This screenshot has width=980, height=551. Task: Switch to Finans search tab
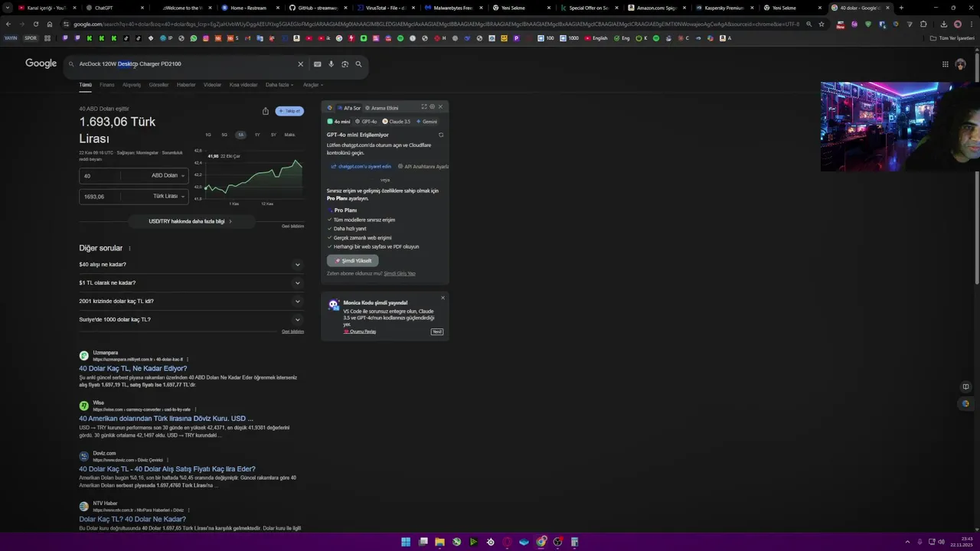(106, 85)
